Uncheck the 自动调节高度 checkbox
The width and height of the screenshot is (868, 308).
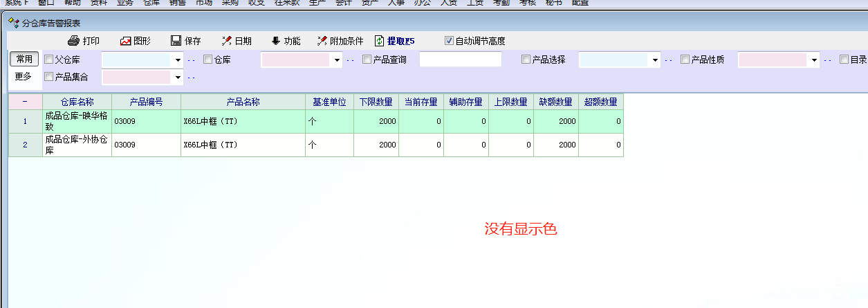(x=450, y=41)
